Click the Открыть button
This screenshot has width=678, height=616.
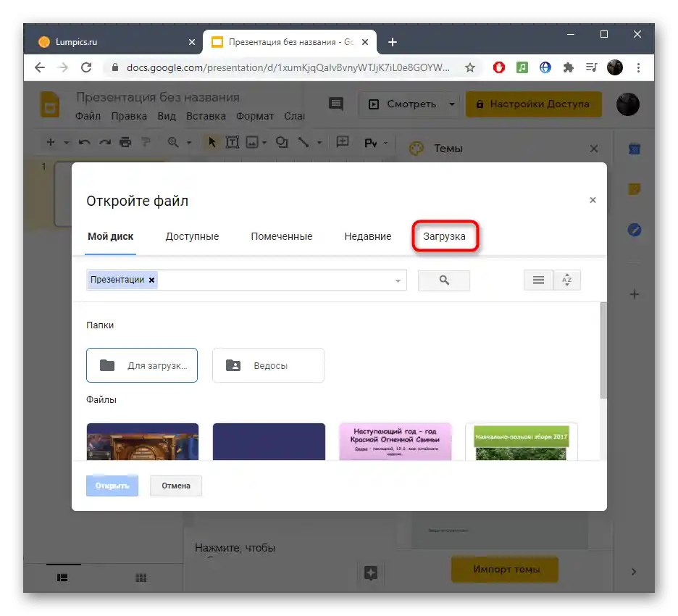pyautogui.click(x=112, y=486)
